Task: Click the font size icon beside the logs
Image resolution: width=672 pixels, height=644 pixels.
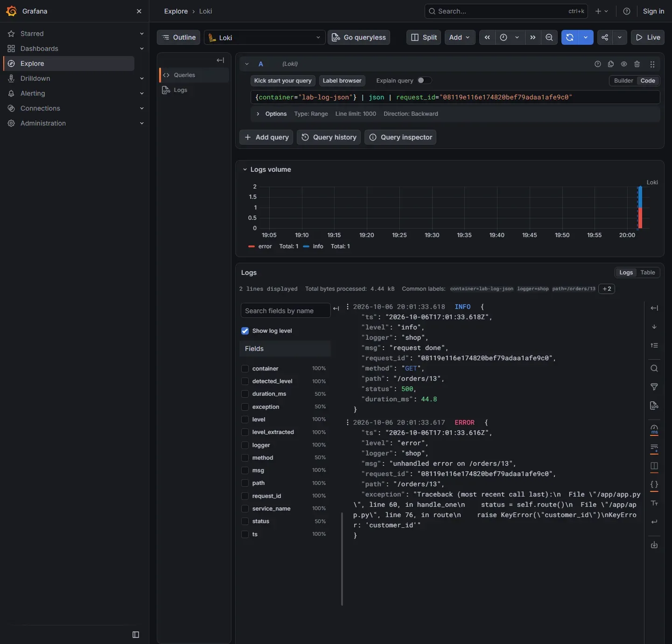Action: [x=654, y=503]
